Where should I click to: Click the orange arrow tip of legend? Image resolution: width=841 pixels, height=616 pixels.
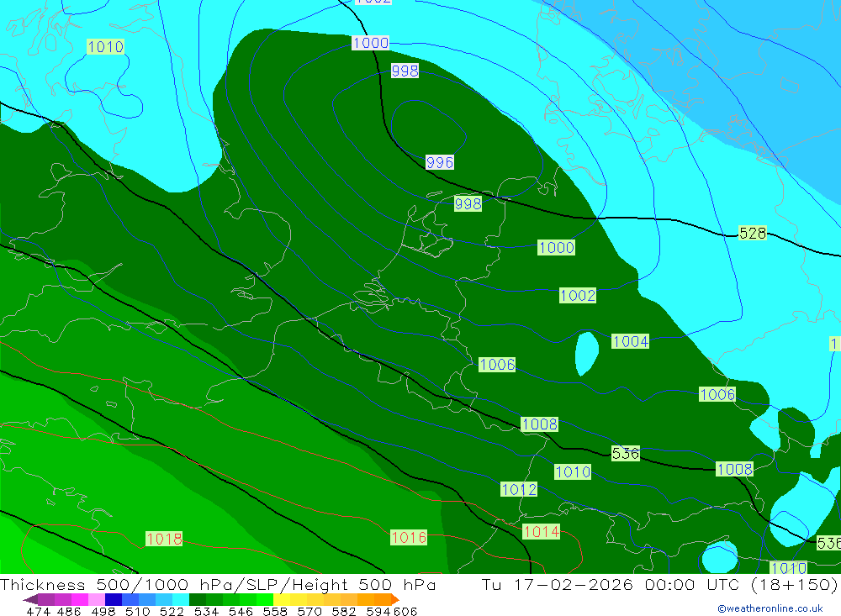pyautogui.click(x=395, y=599)
